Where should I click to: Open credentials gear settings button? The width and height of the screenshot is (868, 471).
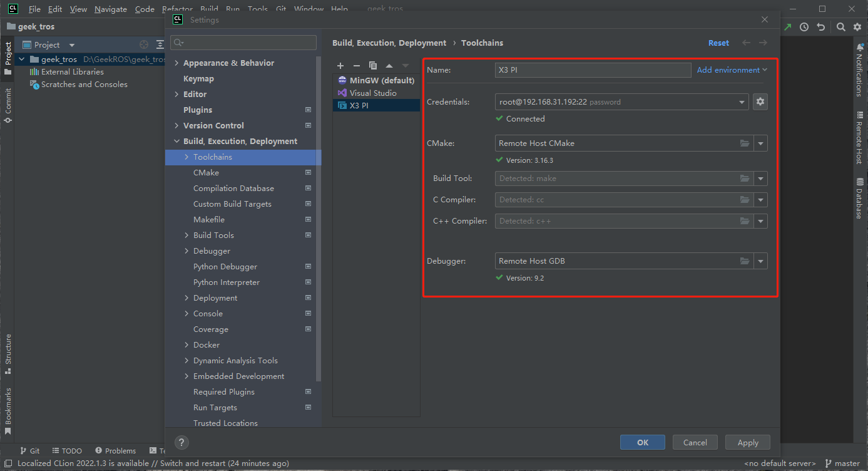point(760,101)
